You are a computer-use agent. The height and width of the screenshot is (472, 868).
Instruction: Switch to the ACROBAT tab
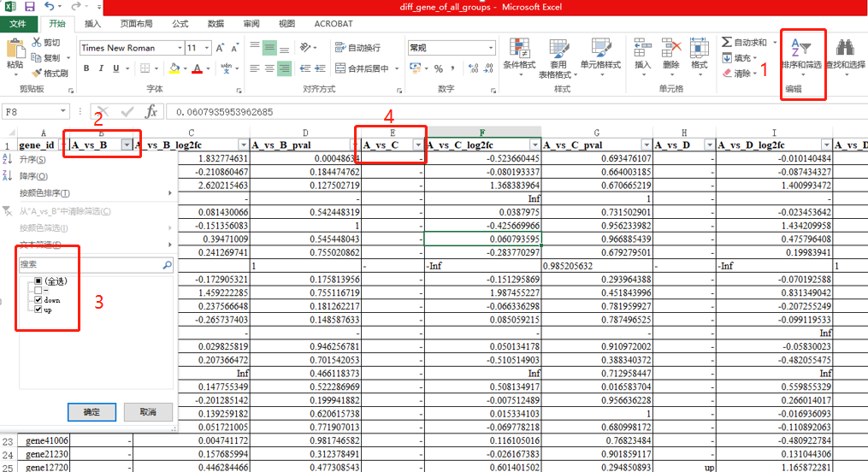(x=334, y=24)
